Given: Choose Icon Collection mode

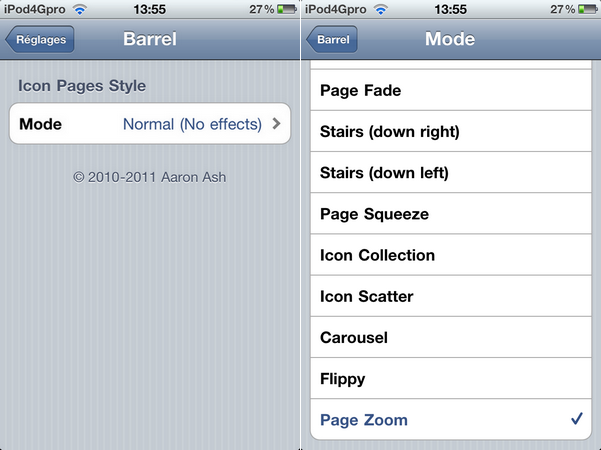Looking at the screenshot, I should pos(450,255).
